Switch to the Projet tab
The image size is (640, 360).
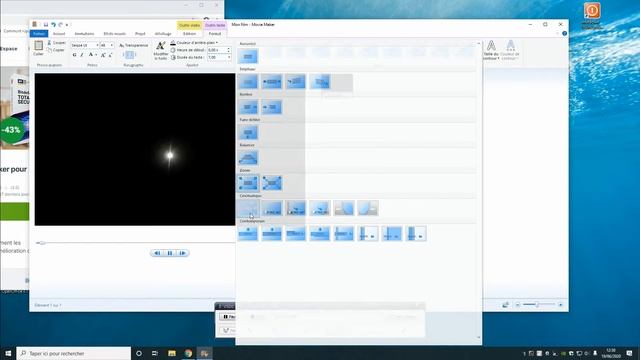tap(140, 33)
